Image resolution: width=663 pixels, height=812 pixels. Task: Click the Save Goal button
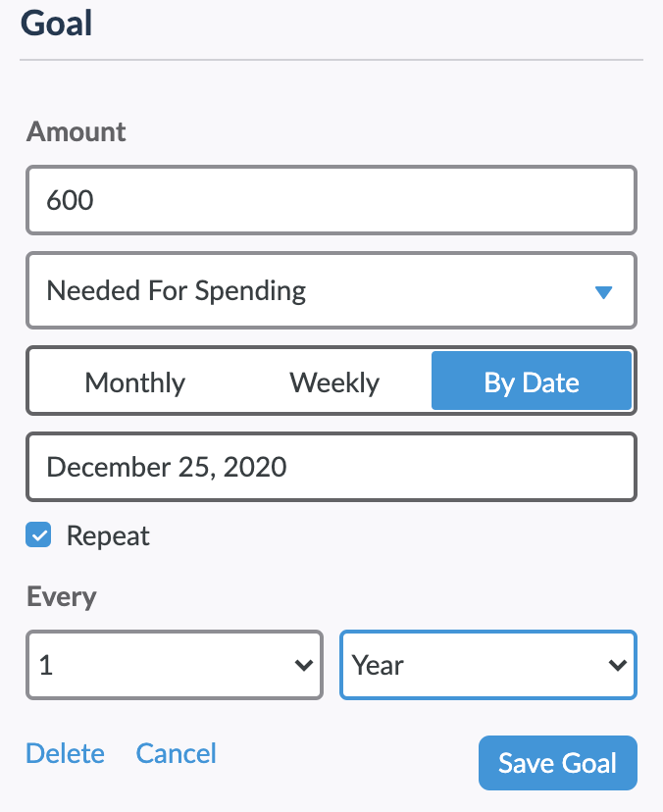(x=558, y=763)
